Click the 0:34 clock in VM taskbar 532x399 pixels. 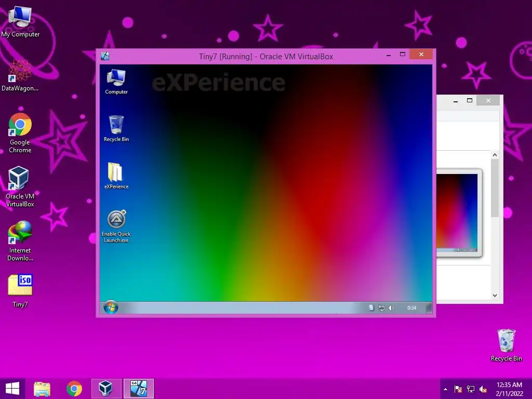coord(411,308)
